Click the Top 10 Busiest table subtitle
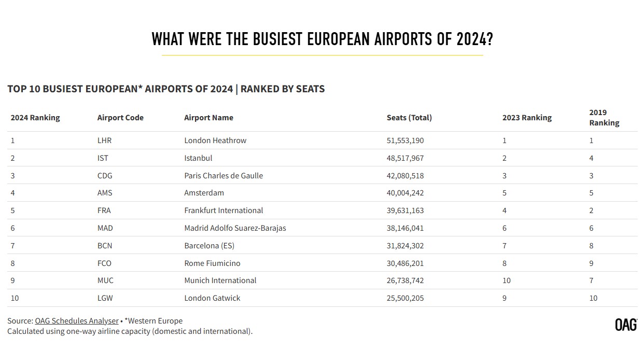644x351 pixels. 166,89
